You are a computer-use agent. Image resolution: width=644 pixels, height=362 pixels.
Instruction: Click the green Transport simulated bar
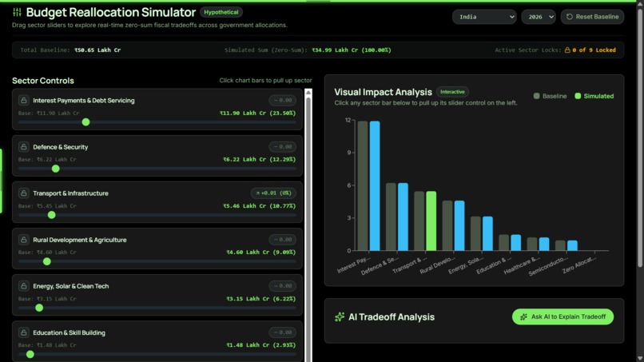pyautogui.click(x=431, y=221)
